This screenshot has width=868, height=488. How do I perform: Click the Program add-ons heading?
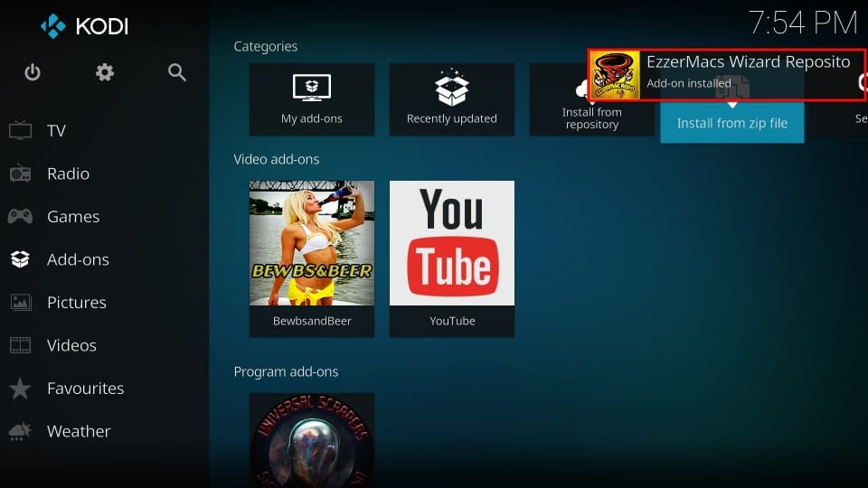pos(286,371)
